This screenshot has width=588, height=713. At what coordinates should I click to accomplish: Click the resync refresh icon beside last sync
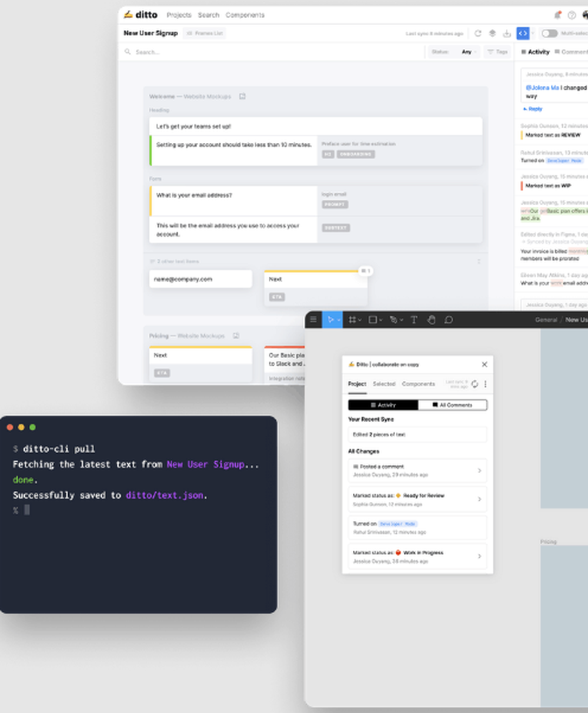click(x=478, y=34)
